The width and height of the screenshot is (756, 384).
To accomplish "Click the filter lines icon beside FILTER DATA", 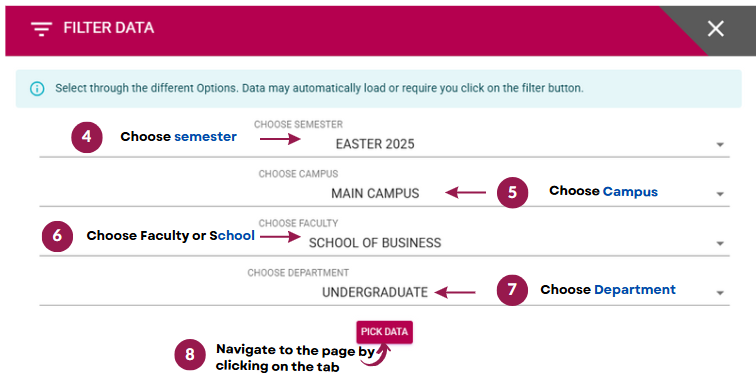I will tap(41, 29).
